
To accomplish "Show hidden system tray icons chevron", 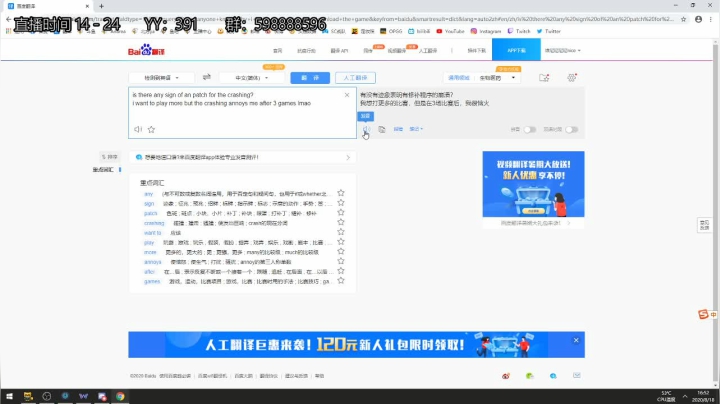I will pyautogui.click(x=685, y=397).
